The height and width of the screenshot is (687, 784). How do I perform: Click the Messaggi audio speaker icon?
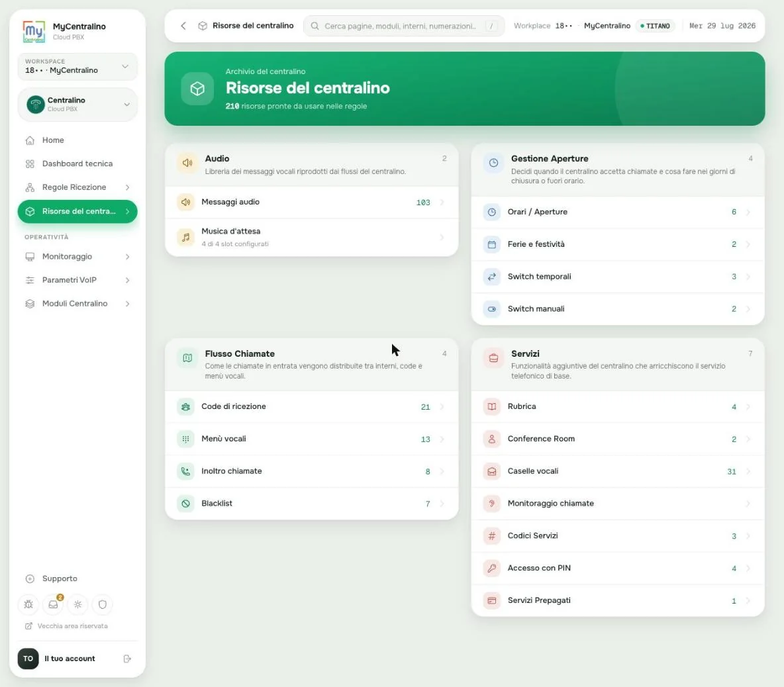185,203
